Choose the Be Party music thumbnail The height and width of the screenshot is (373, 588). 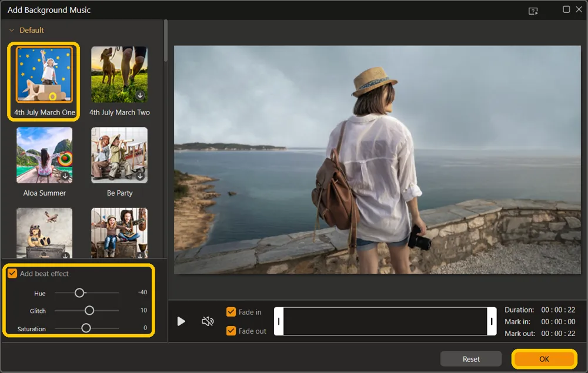click(119, 155)
